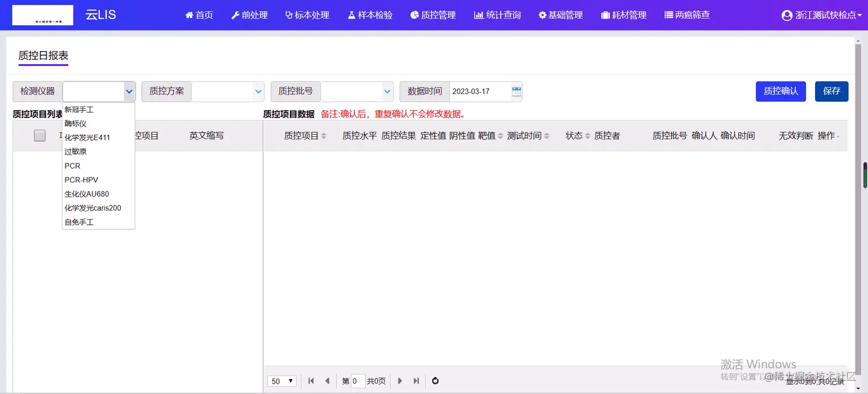Select the 样本检验 flask icon

[x=352, y=15]
